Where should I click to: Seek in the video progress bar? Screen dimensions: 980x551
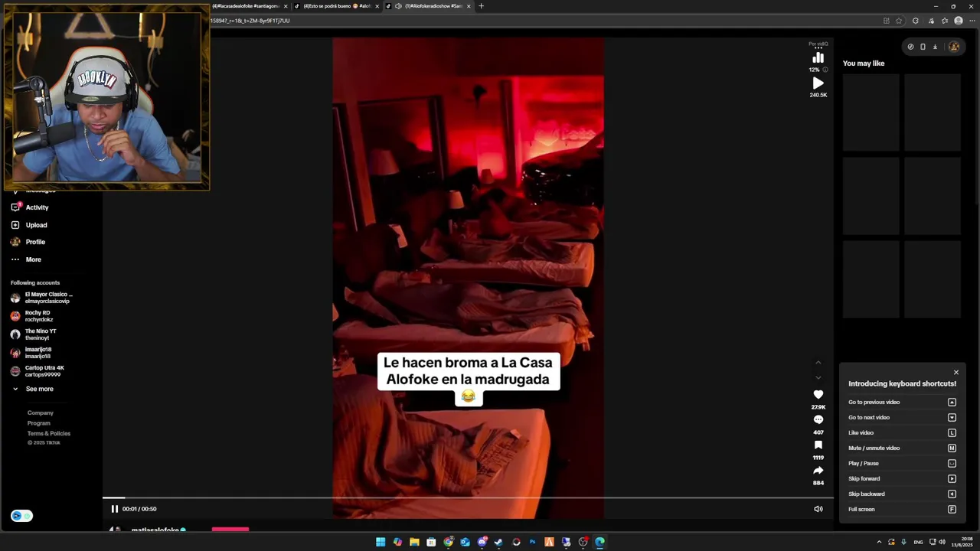pos(468,498)
